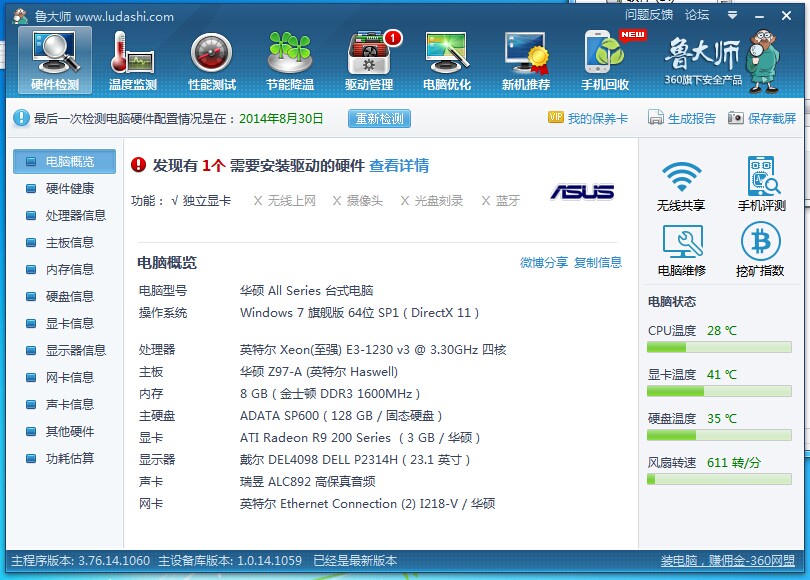This screenshot has width=810, height=580.
Task: Click monitor value DELL P2314H
Action: (355, 460)
